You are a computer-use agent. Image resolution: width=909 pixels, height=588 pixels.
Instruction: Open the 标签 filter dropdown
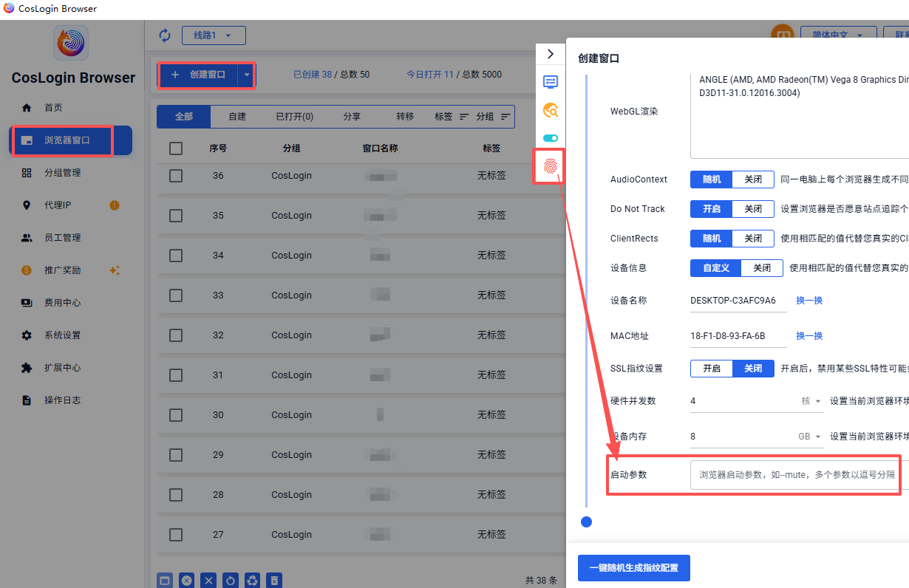pos(452,117)
